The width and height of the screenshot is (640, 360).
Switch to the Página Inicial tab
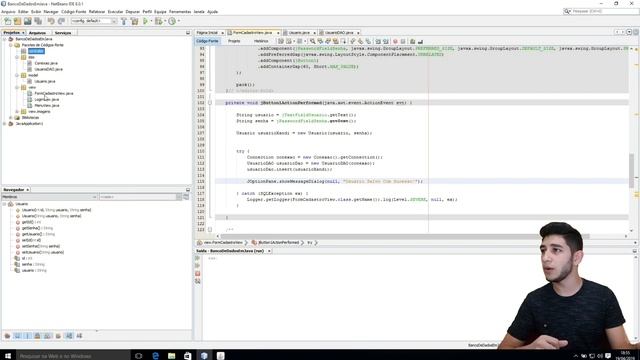[x=207, y=33]
